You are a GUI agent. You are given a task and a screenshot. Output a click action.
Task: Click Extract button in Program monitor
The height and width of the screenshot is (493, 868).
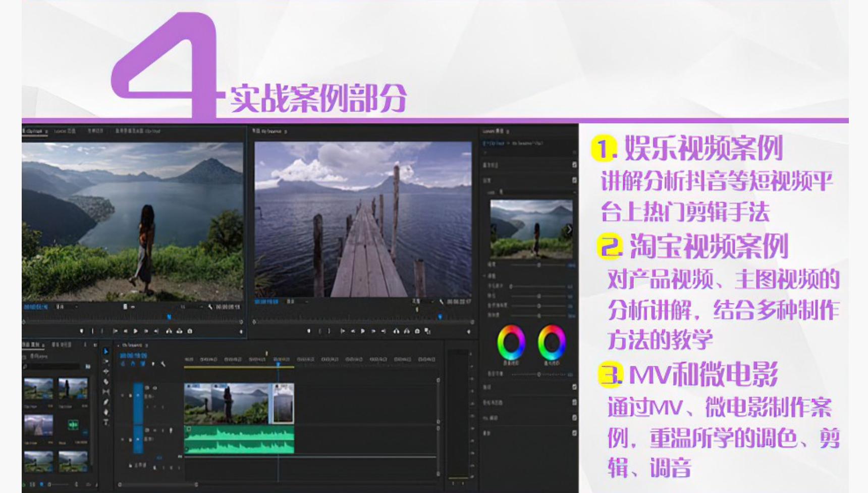[406, 331]
